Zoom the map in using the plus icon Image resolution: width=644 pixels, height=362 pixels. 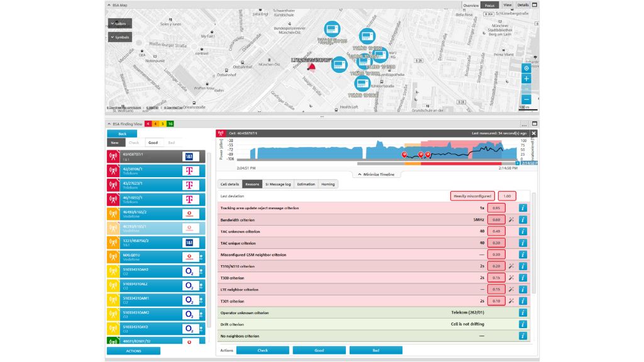(x=526, y=79)
